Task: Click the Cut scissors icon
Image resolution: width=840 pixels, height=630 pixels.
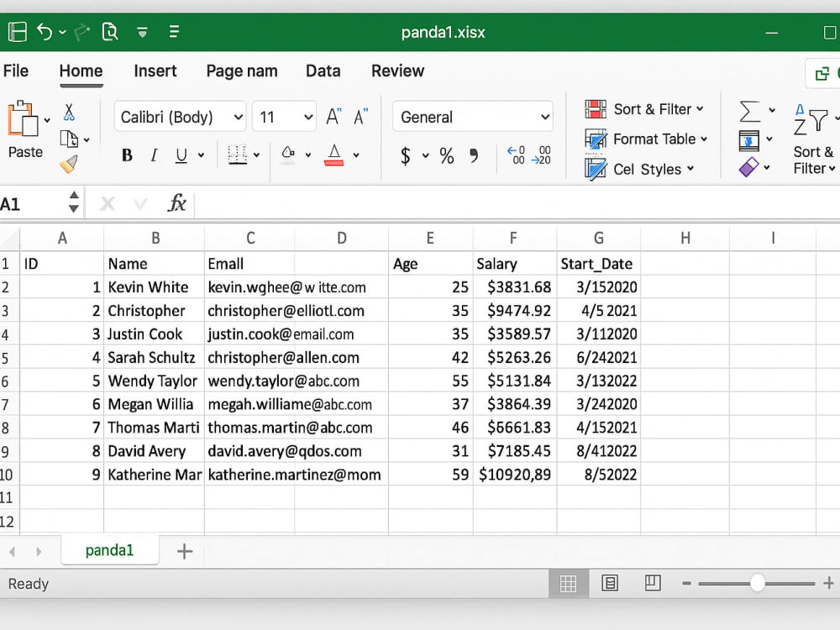Action: point(69,113)
